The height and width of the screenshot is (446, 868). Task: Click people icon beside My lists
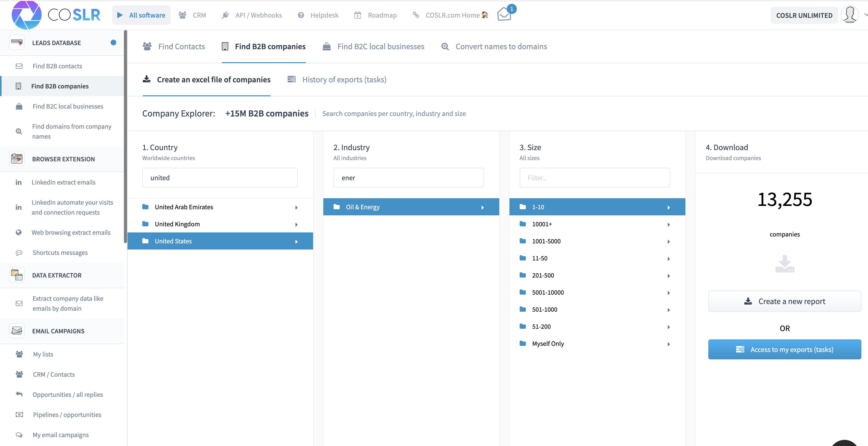[19, 354]
